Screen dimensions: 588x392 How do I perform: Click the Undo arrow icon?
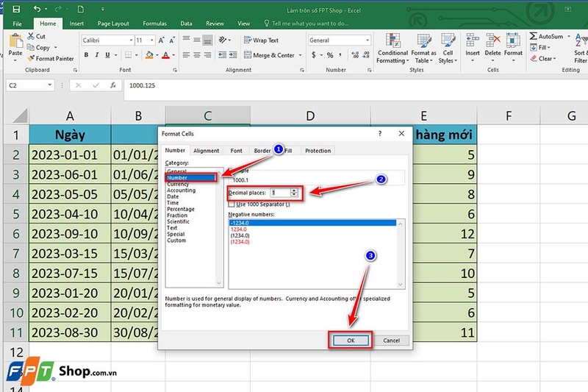click(x=37, y=9)
